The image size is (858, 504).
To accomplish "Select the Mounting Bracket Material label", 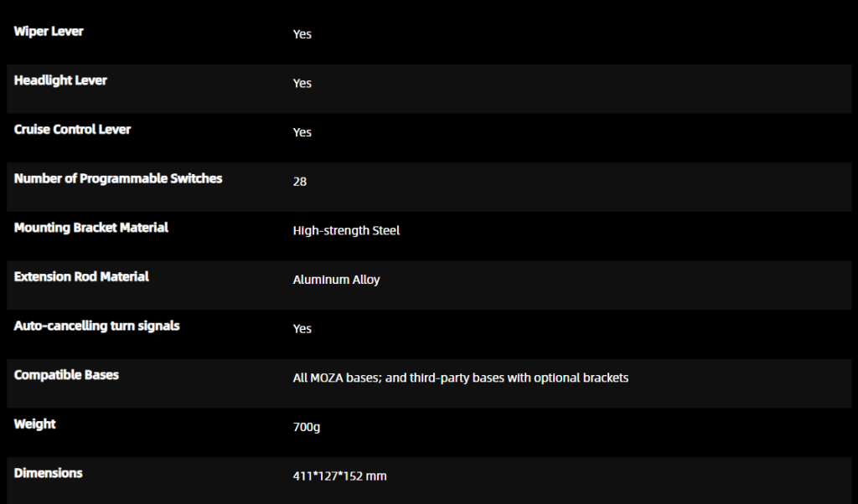I will click(x=91, y=228).
